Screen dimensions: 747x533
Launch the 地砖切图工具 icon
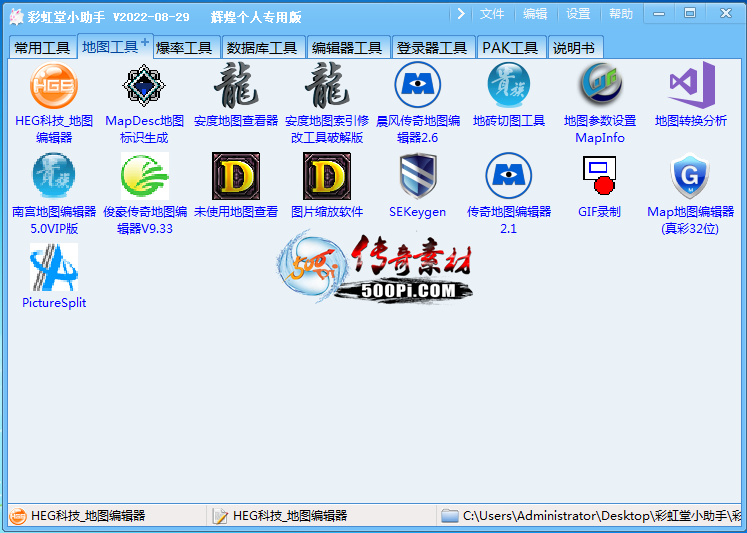(509, 86)
